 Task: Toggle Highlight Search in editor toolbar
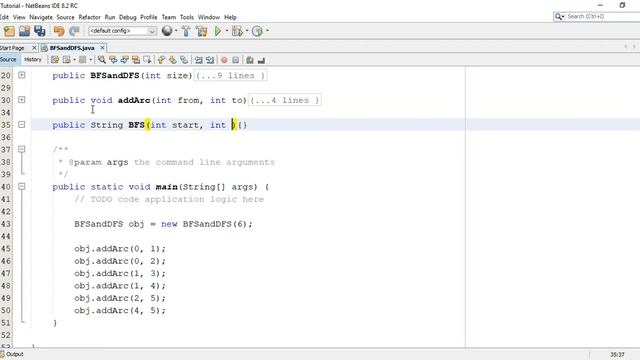click(136, 60)
